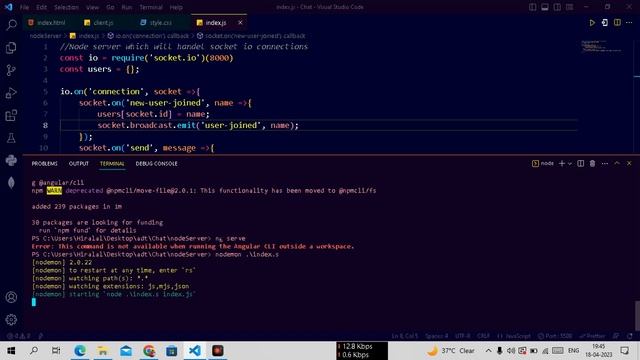Open new terminal launch profile dropdown arrow
The width and height of the screenshot is (640, 360).
point(570,164)
